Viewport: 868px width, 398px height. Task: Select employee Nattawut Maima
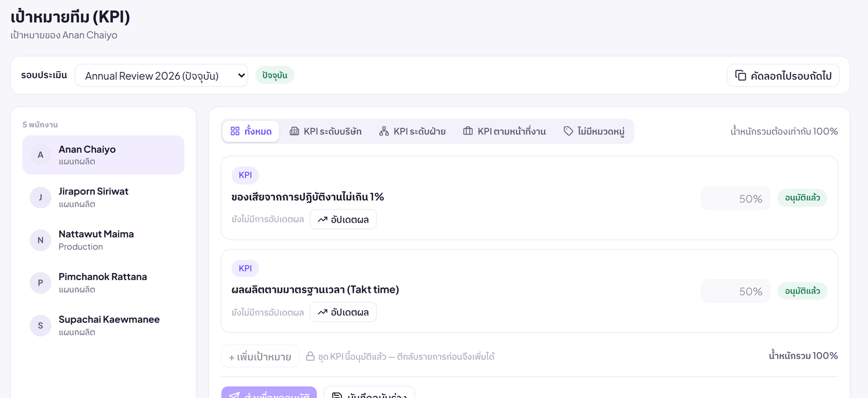click(x=104, y=240)
